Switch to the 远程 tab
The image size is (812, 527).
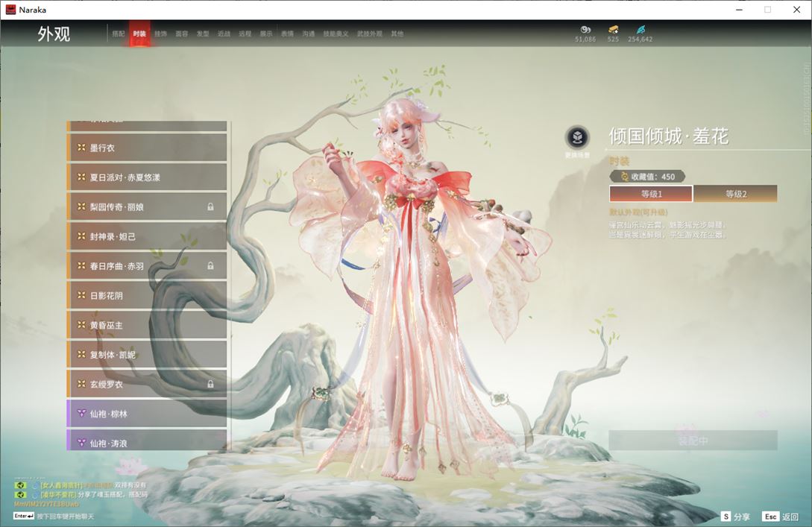[x=245, y=34]
